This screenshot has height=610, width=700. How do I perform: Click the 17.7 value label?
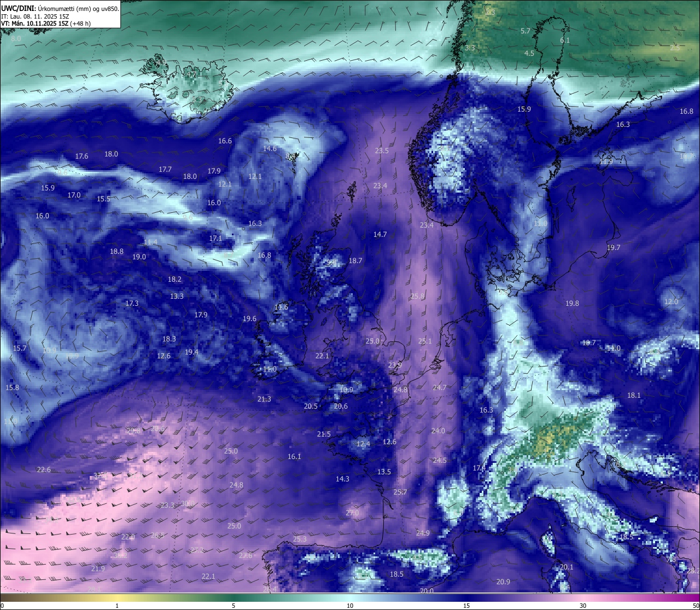pyautogui.click(x=165, y=169)
